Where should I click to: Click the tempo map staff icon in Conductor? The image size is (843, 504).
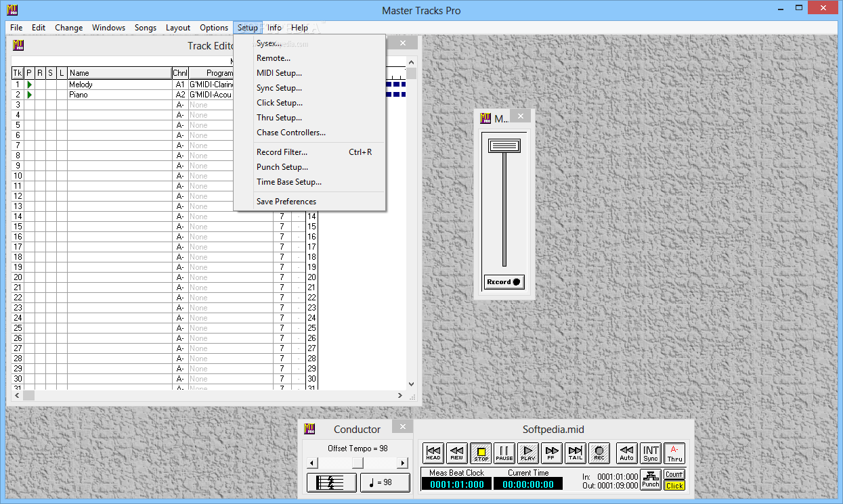332,482
